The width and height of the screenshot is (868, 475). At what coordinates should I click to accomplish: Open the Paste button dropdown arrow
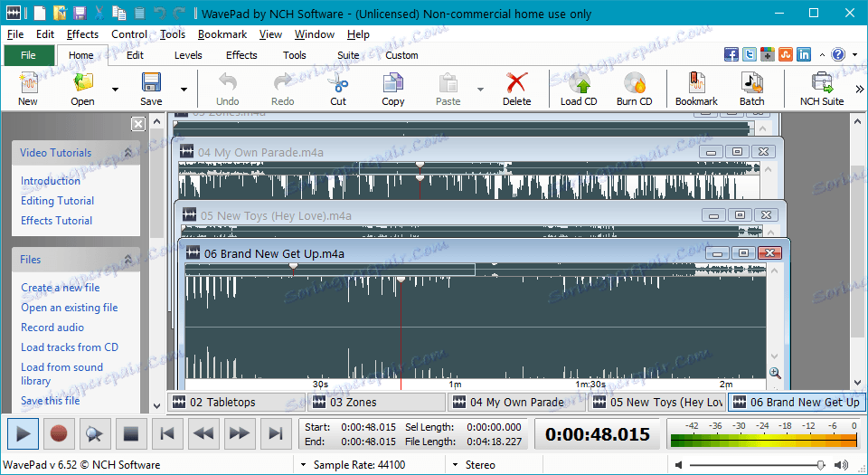point(480,90)
